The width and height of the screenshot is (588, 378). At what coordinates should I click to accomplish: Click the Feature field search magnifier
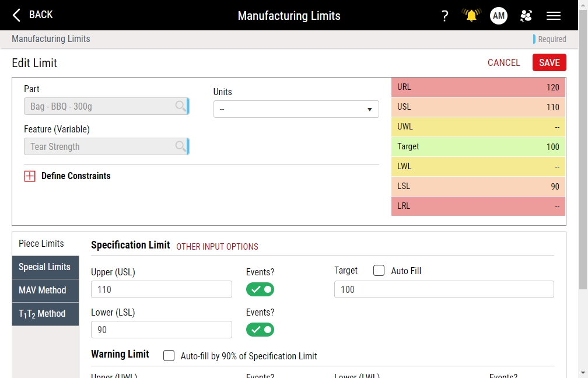(180, 146)
